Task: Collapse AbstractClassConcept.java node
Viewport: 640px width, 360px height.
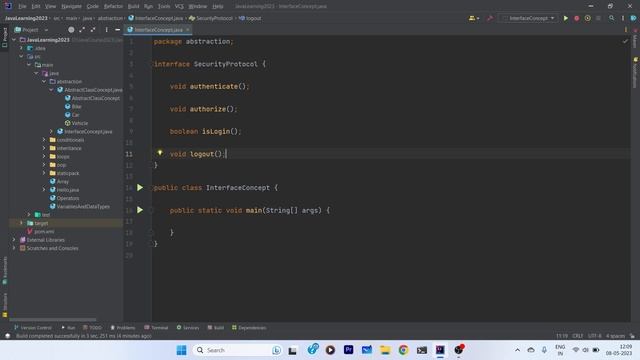Action: pyautogui.click(x=51, y=90)
